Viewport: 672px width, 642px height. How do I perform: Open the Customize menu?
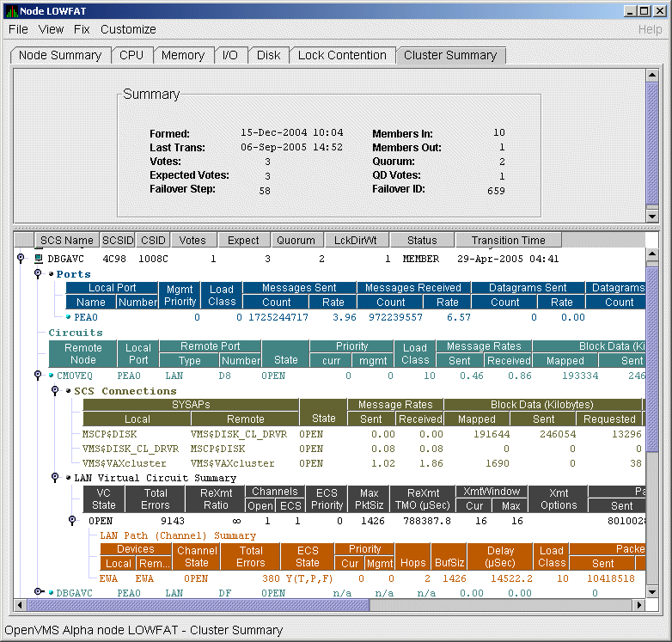128,29
